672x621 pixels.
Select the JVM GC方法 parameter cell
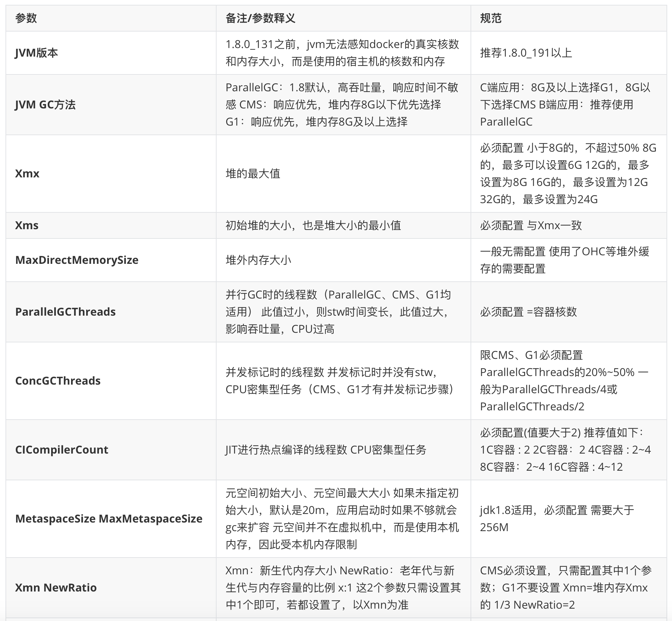pyautogui.click(x=111, y=105)
